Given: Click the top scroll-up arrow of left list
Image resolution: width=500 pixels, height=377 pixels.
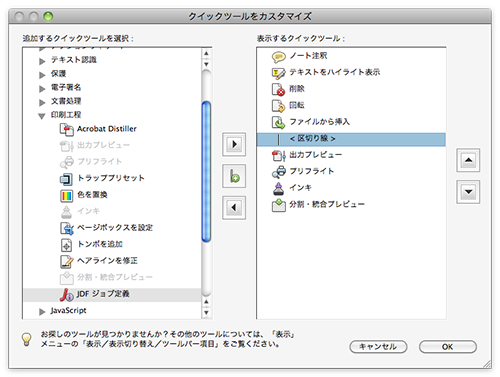Looking at the screenshot, I should (x=206, y=53).
